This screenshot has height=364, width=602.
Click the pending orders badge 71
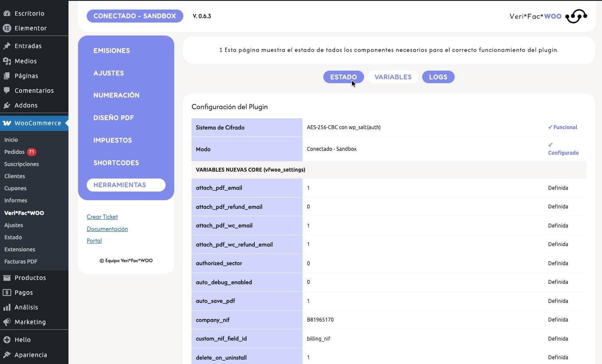(31, 152)
